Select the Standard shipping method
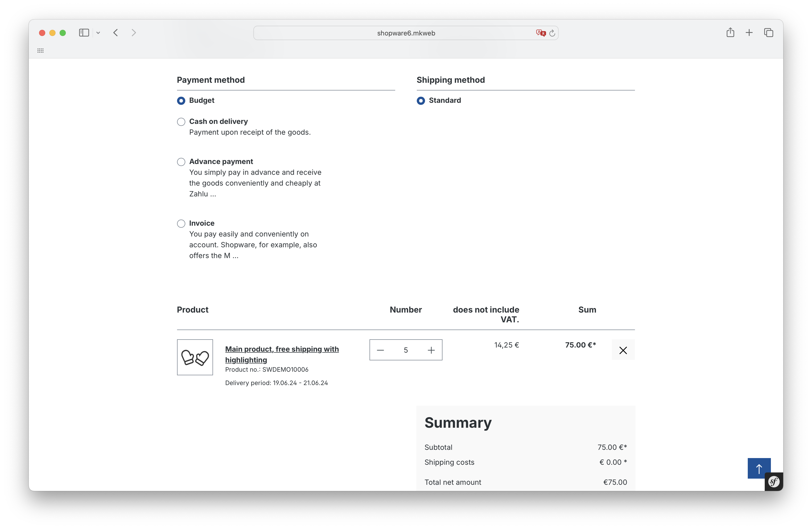Screen dimensions: 812x529 pos(421,101)
